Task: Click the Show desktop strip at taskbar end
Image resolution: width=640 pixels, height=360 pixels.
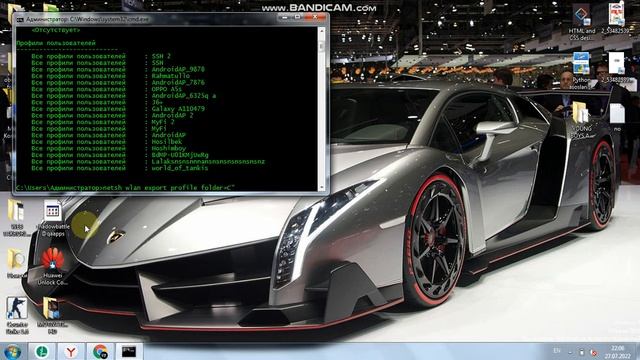Action: (x=637, y=351)
